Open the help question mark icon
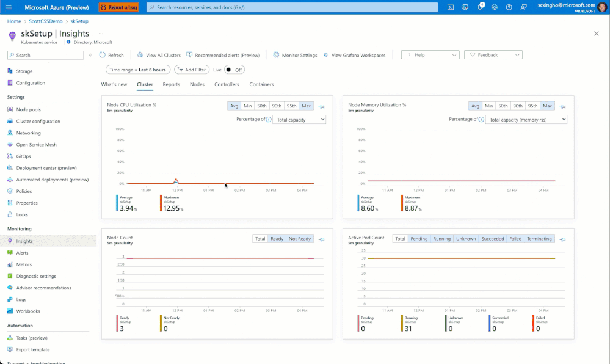 pyautogui.click(x=509, y=7)
